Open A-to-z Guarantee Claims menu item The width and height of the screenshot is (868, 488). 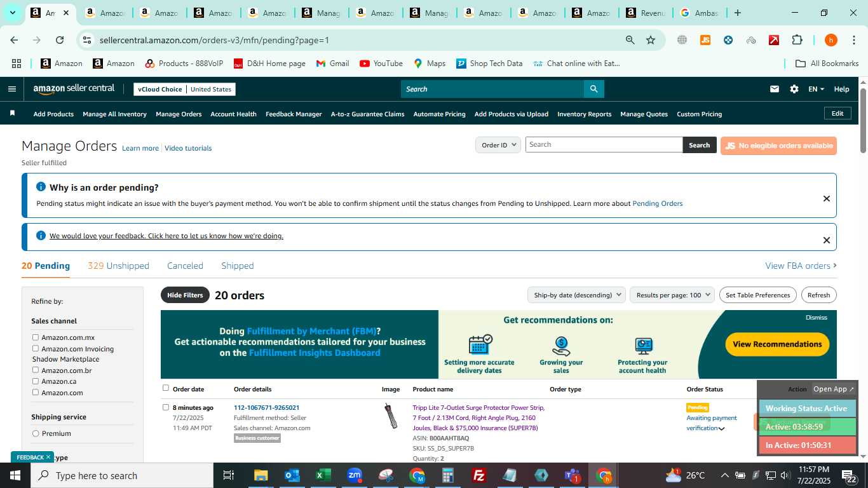(x=367, y=114)
